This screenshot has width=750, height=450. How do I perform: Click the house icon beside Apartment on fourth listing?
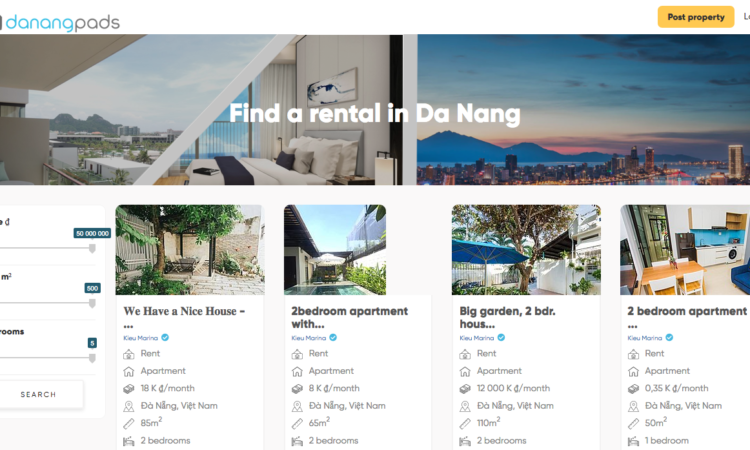pos(633,372)
